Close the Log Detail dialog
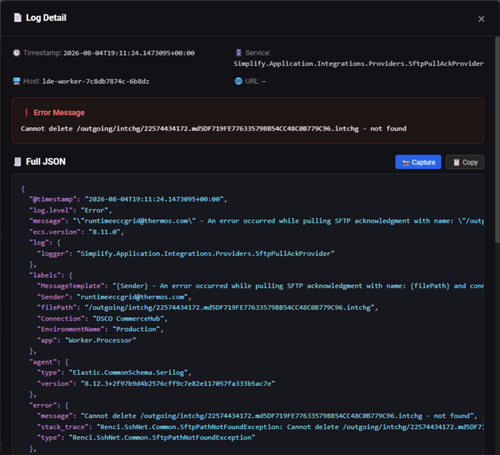The height and width of the screenshot is (455, 500). (481, 19)
